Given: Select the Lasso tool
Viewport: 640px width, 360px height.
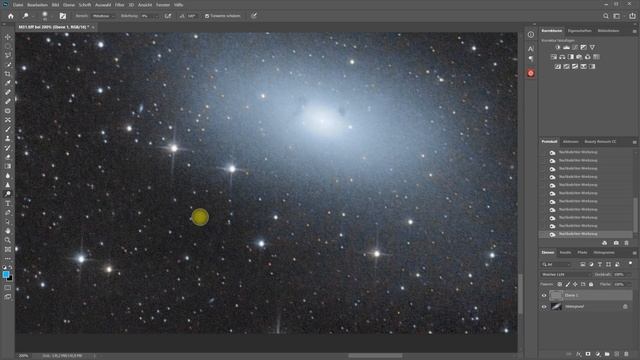Looking at the screenshot, I should (8, 56).
